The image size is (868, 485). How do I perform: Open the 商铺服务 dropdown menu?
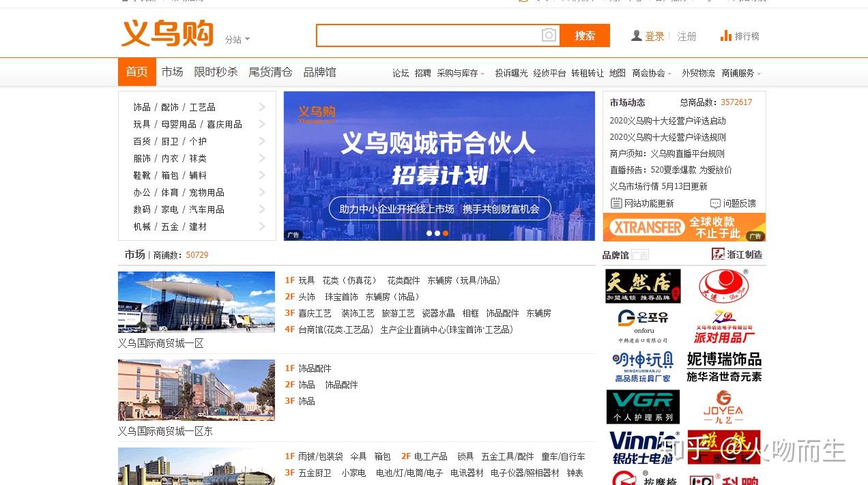741,73
